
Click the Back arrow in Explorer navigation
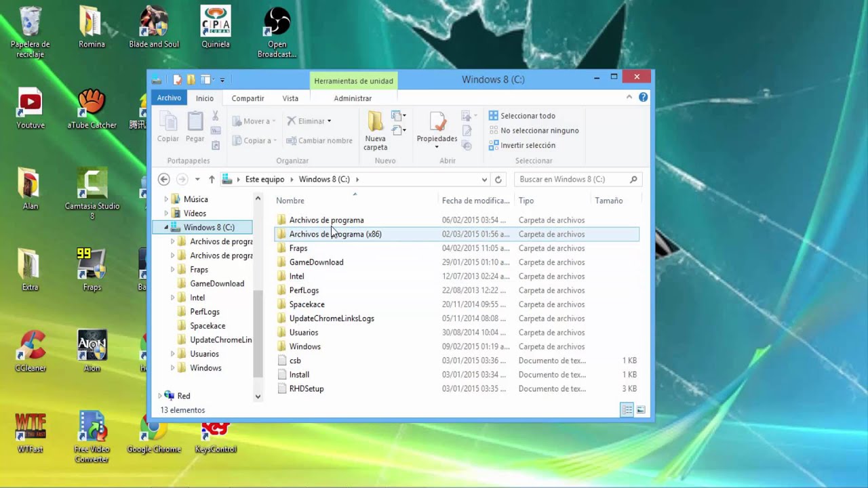point(163,180)
